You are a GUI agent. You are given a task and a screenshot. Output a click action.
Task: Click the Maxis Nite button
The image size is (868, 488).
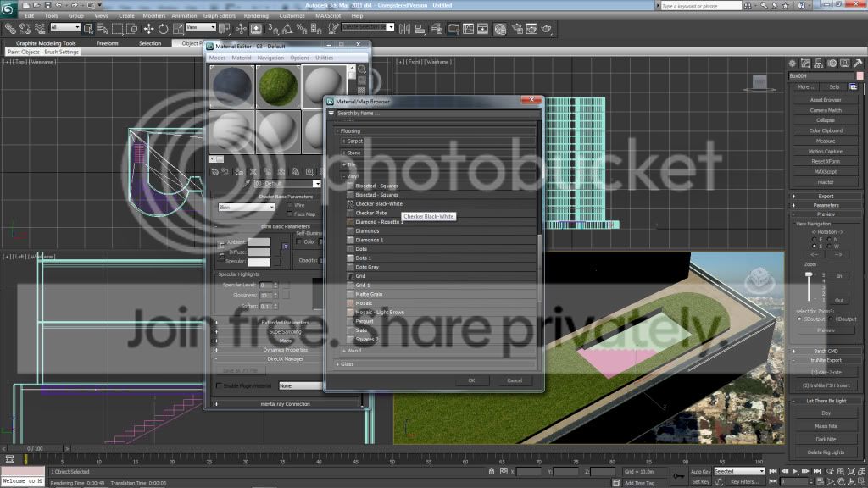(x=826, y=427)
